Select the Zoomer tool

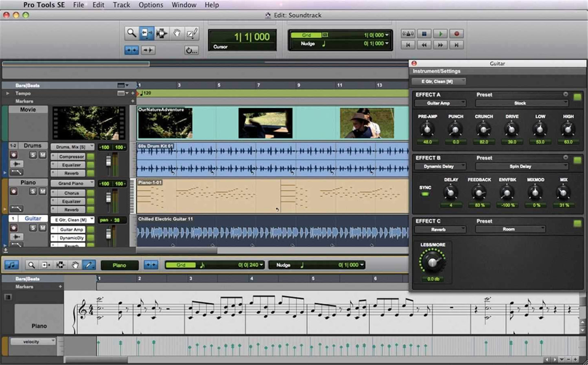(x=131, y=33)
